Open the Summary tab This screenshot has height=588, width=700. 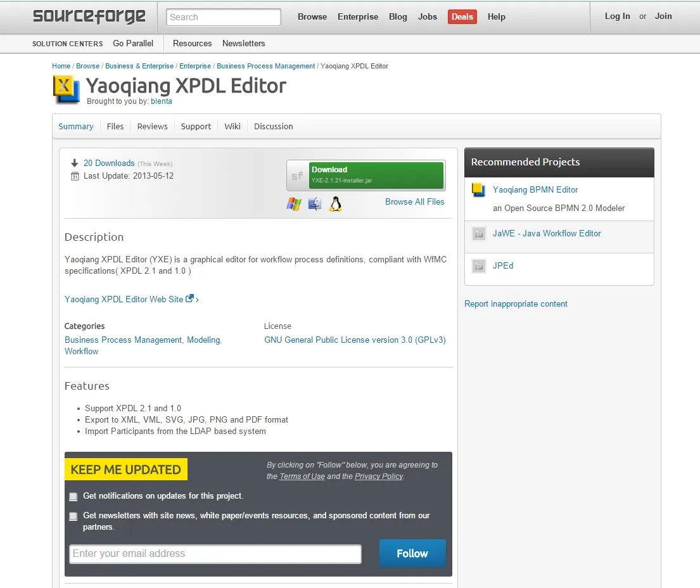[x=76, y=126]
